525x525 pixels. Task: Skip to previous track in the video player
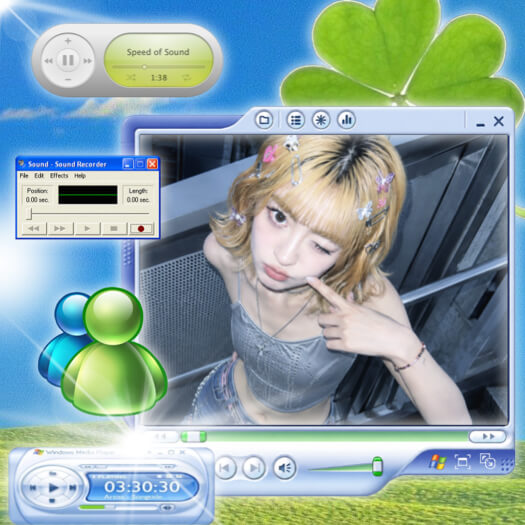[x=225, y=468]
